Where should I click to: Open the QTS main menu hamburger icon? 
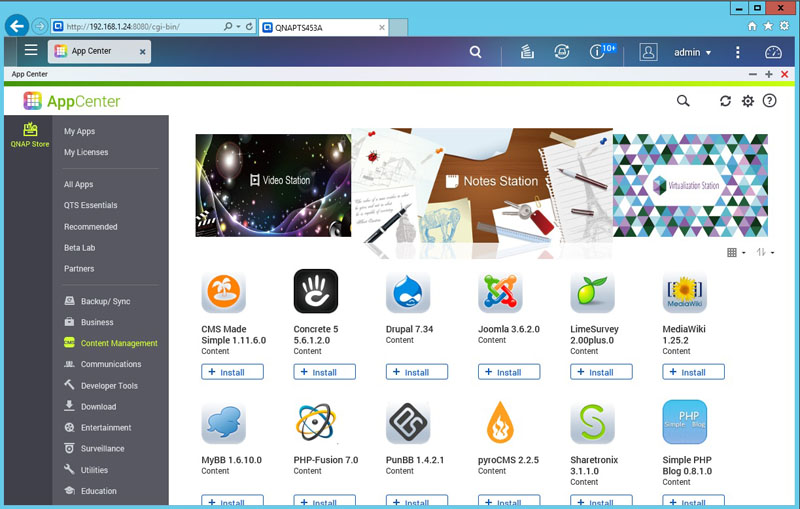tap(31, 50)
